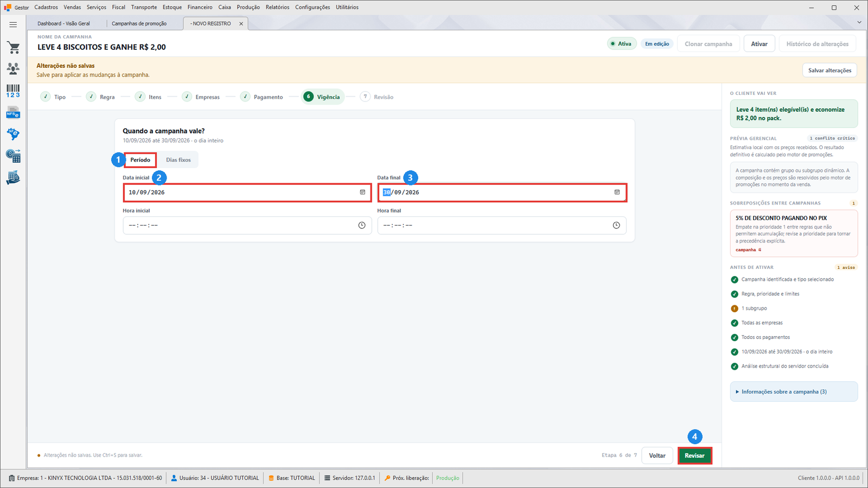This screenshot has width=868, height=488.
Task: Click the Clonar campanha button
Action: click(x=708, y=44)
